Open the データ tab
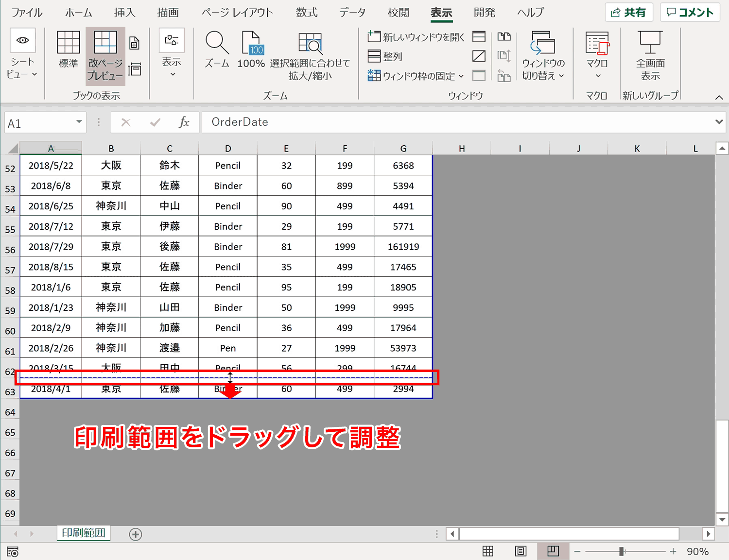 [352, 13]
